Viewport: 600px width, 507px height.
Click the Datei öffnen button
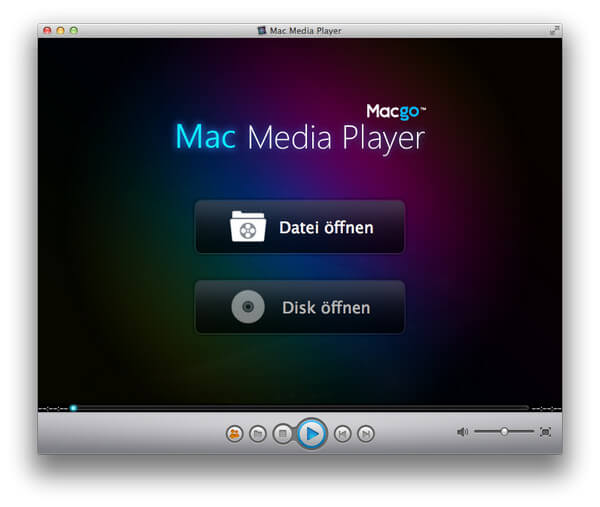[x=300, y=227]
